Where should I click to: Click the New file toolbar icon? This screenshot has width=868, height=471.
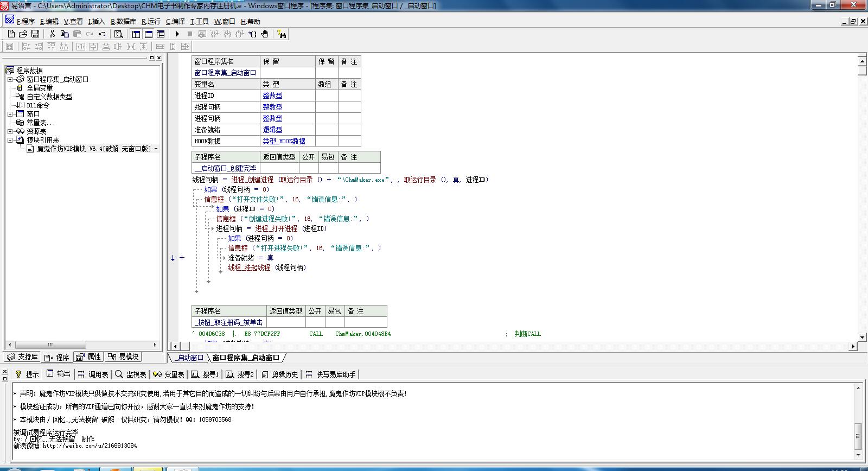coord(11,34)
